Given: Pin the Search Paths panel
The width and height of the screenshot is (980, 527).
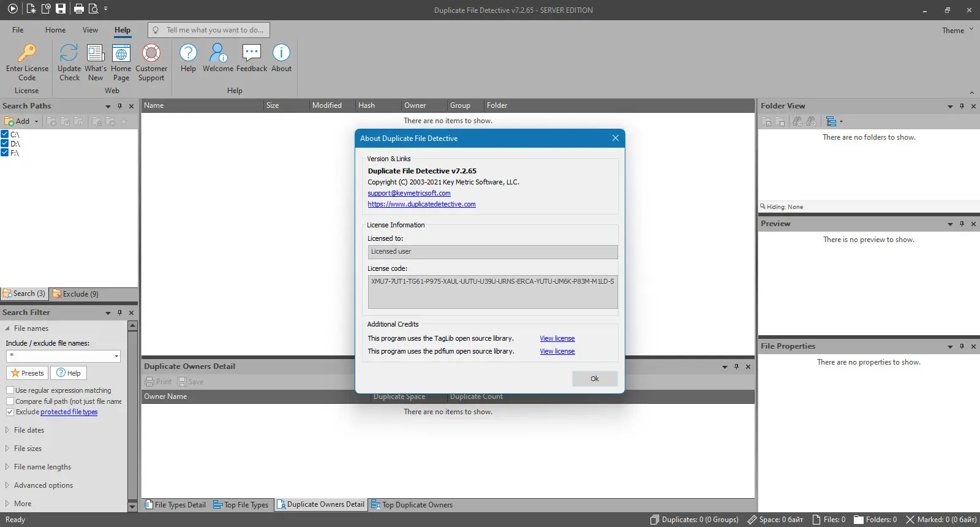Looking at the screenshot, I should pyautogui.click(x=119, y=106).
